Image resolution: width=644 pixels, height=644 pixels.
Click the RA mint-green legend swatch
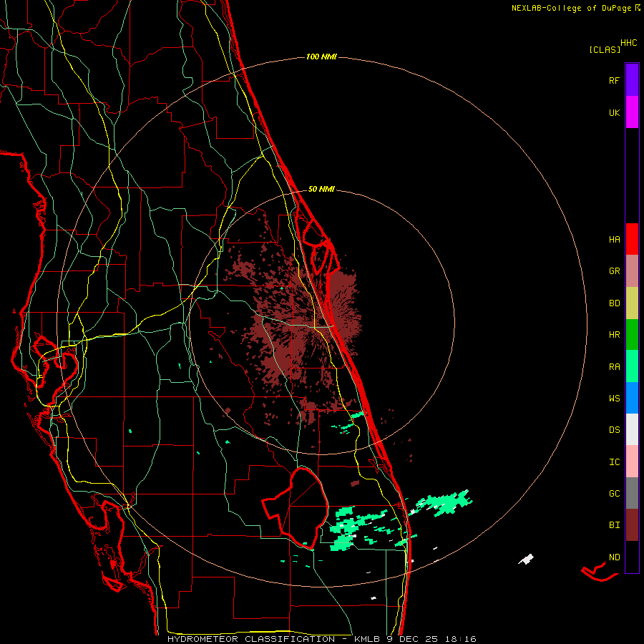click(x=632, y=366)
